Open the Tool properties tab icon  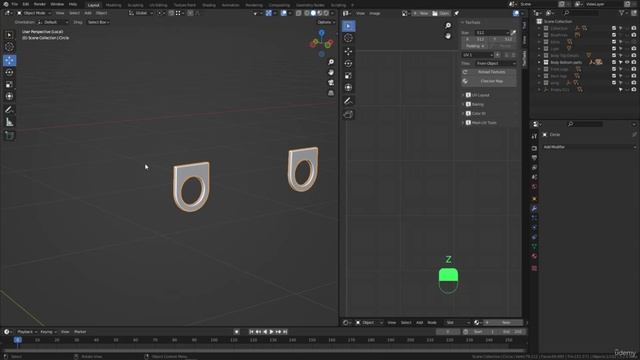[534, 136]
